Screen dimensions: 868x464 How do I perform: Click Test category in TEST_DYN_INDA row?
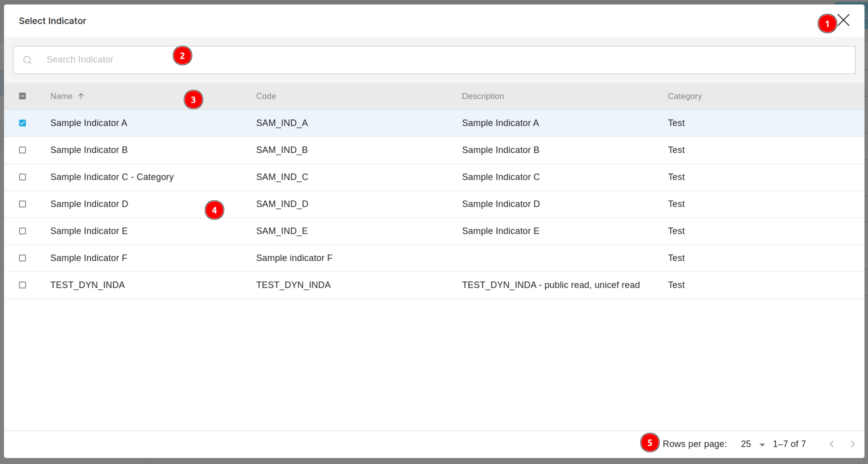tap(676, 285)
